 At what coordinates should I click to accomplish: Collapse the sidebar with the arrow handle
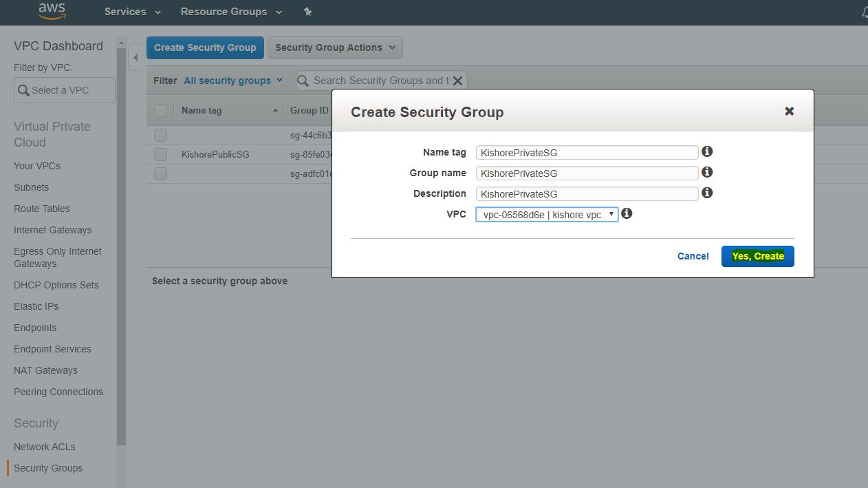pos(135,58)
